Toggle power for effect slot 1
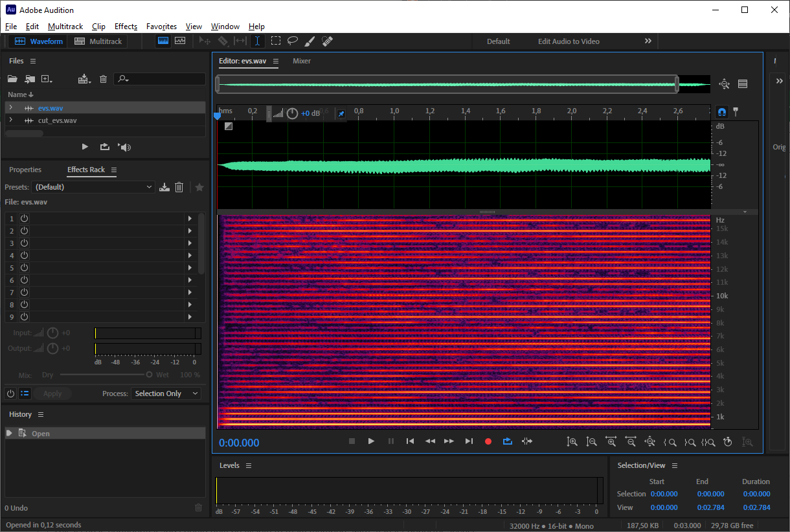This screenshot has height=532, width=790. tap(25, 219)
